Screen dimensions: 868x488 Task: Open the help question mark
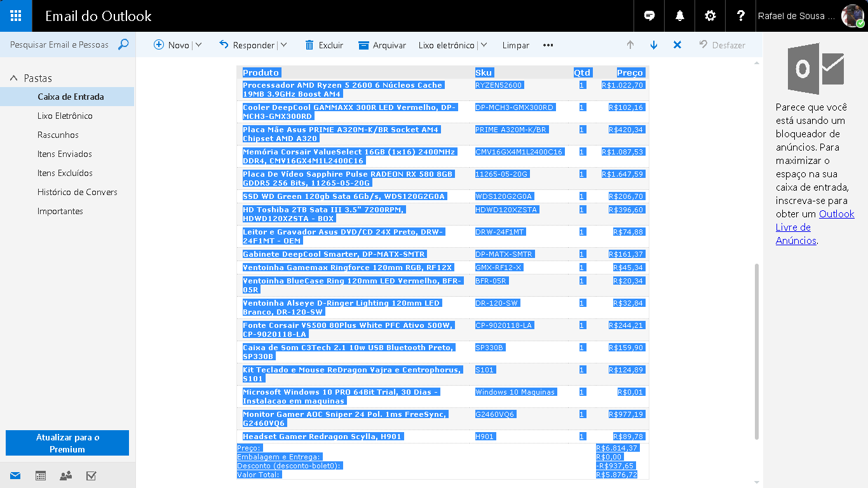pos(741,16)
